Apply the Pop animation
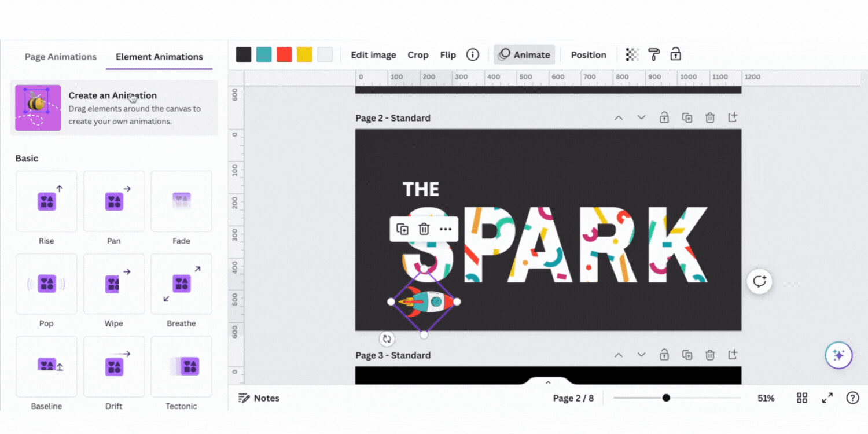The height and width of the screenshot is (434, 868). pyautogui.click(x=46, y=284)
